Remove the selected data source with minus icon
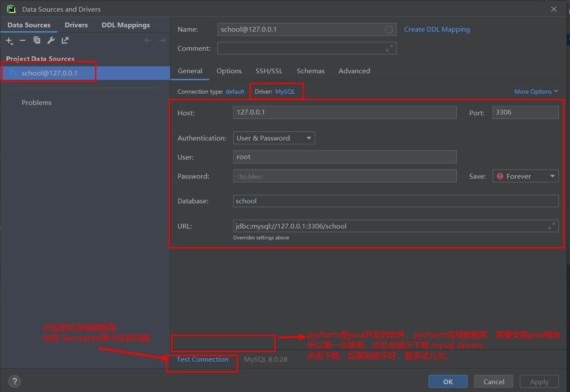 tap(23, 40)
